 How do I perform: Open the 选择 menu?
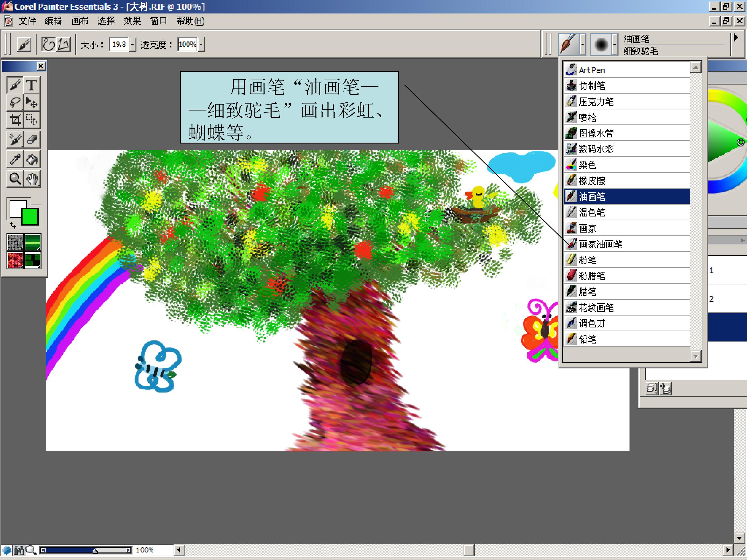click(106, 21)
